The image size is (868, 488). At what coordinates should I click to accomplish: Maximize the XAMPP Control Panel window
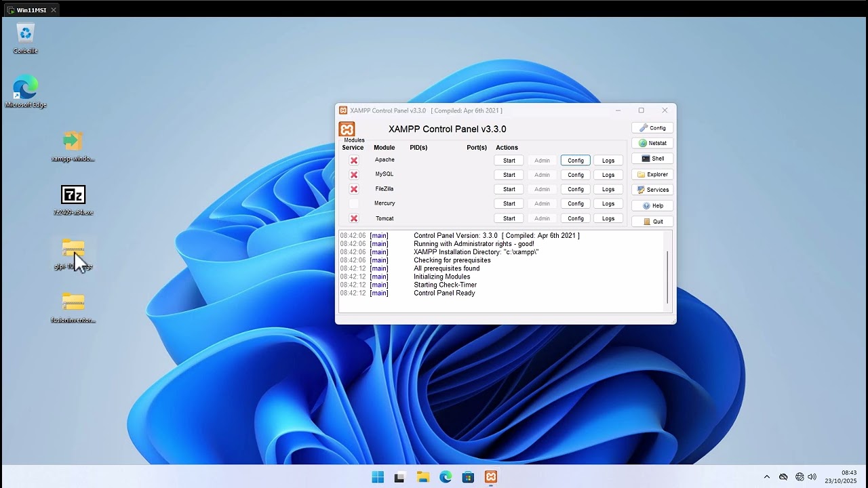(x=641, y=110)
